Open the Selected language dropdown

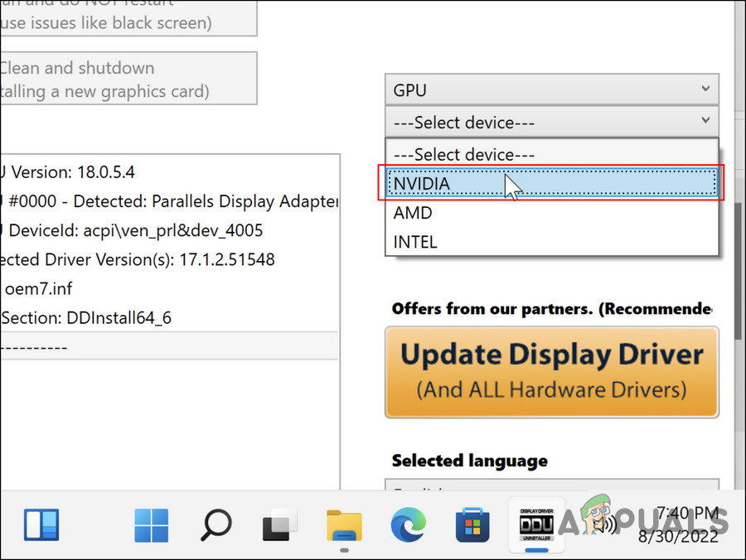coord(552,485)
